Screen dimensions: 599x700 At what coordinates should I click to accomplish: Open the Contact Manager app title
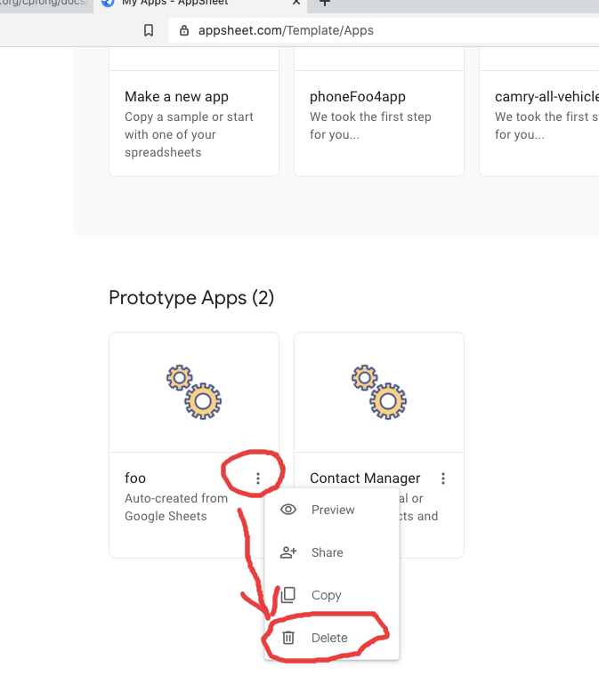(365, 479)
